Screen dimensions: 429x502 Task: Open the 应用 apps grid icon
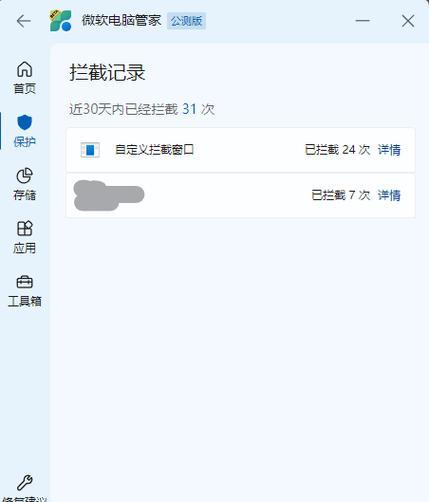[25, 229]
